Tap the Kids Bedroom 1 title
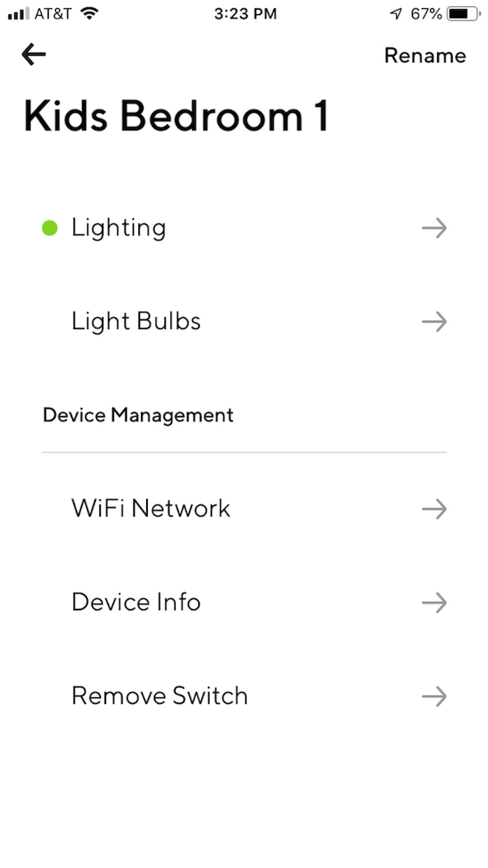The width and height of the screenshot is (488, 868). pyautogui.click(x=176, y=116)
